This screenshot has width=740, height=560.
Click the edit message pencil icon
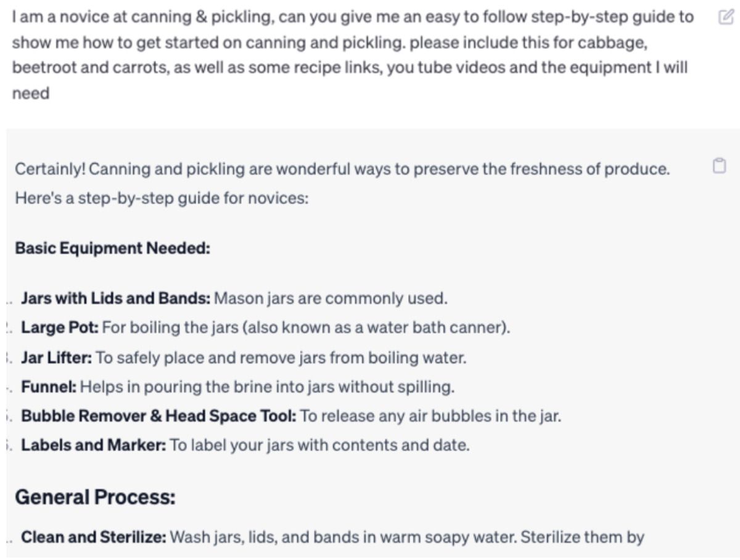pyautogui.click(x=725, y=17)
